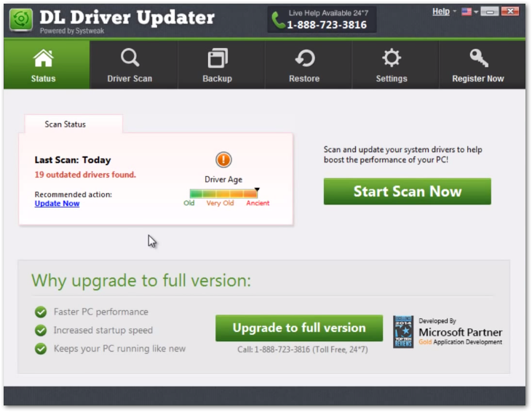532x412 pixels.
Task: Click the green phone icon
Action: [x=278, y=20]
